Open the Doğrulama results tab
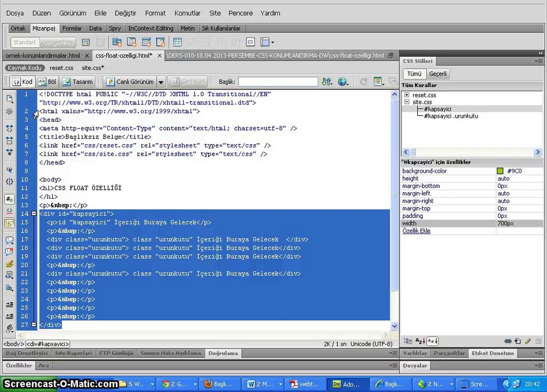The image size is (547, 392). pyautogui.click(x=223, y=353)
